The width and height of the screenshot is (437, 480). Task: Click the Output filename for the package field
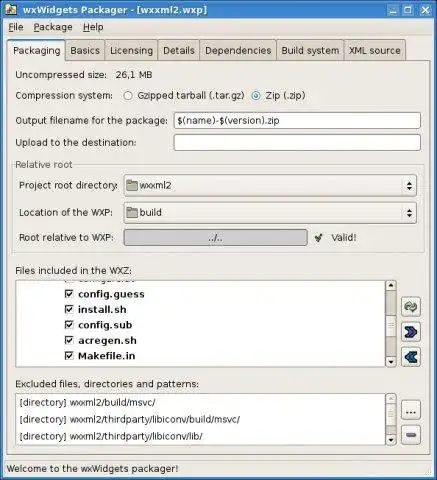click(297, 120)
